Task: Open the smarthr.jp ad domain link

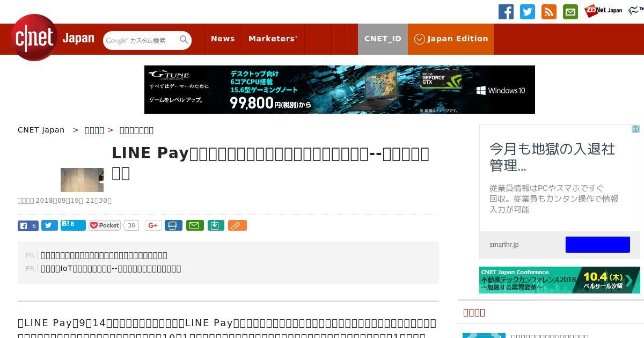Action: [x=504, y=245]
